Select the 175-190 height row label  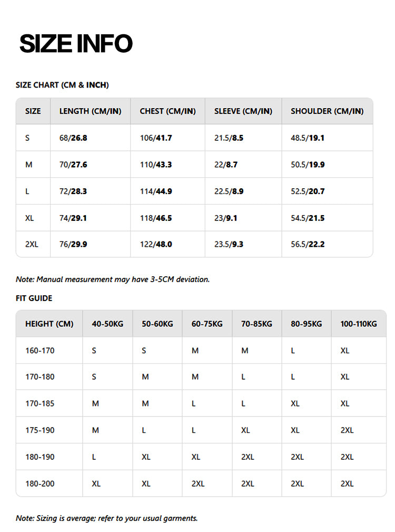pyautogui.click(x=40, y=430)
